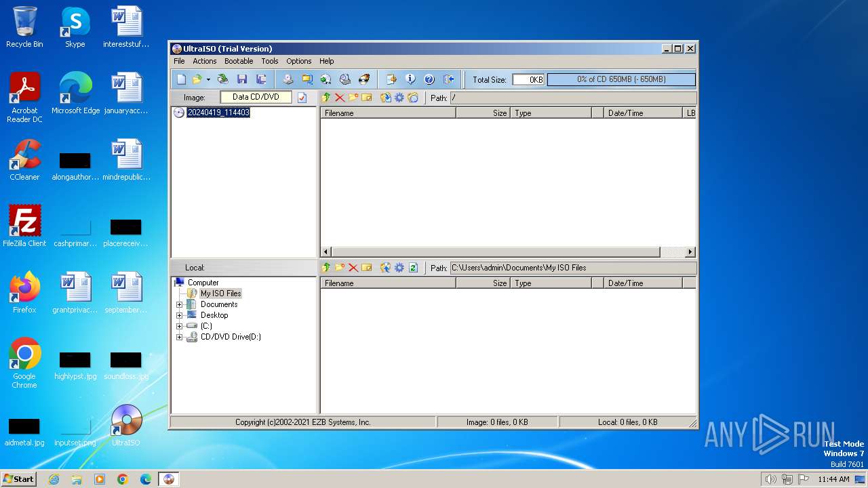Expand the Documents tree node
The width and height of the screenshot is (868, 488).
[x=179, y=304]
